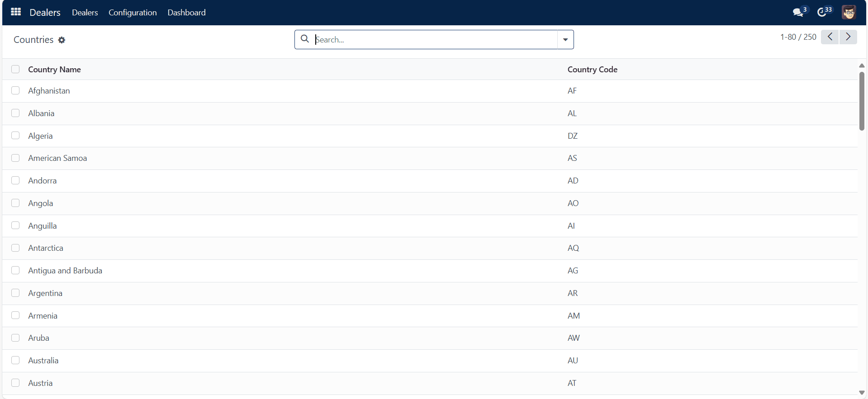
Task: Tick the Austria row checkbox
Action: coord(15,383)
